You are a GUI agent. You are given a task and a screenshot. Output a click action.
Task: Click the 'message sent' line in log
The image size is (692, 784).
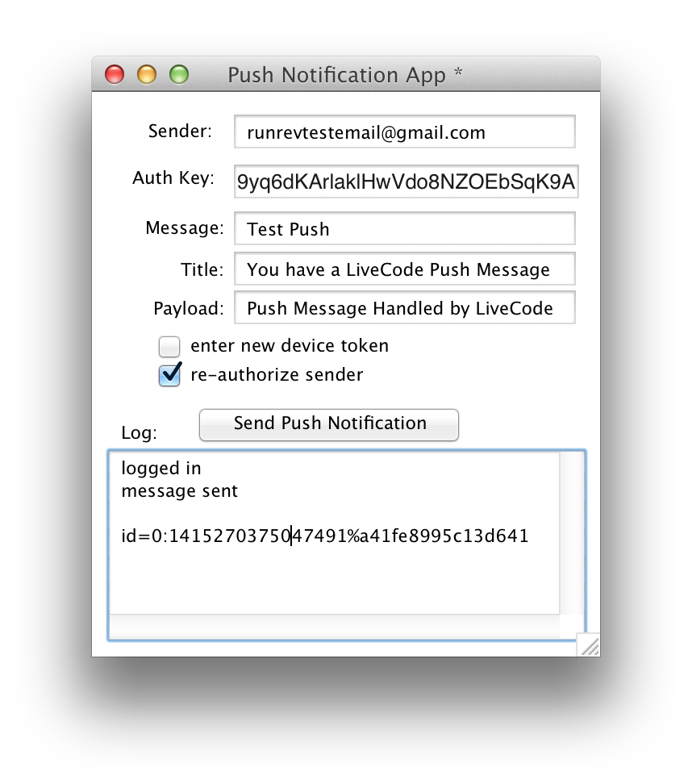[x=180, y=491]
